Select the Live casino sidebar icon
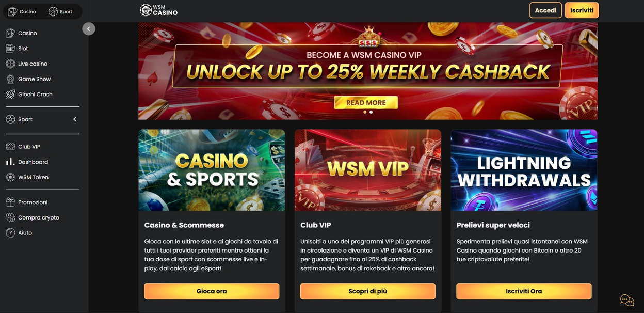 (10, 64)
